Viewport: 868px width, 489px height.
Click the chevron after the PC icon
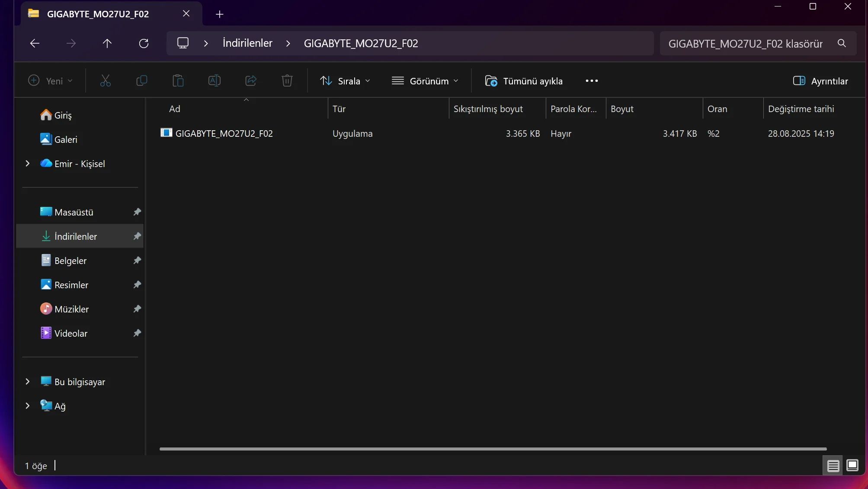tap(206, 43)
